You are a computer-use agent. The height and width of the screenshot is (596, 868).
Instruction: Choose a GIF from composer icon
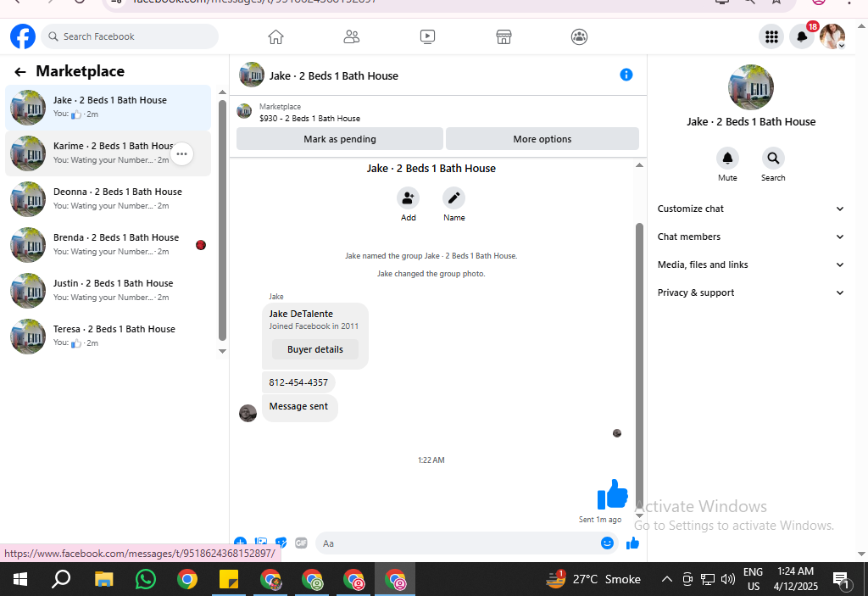click(301, 543)
